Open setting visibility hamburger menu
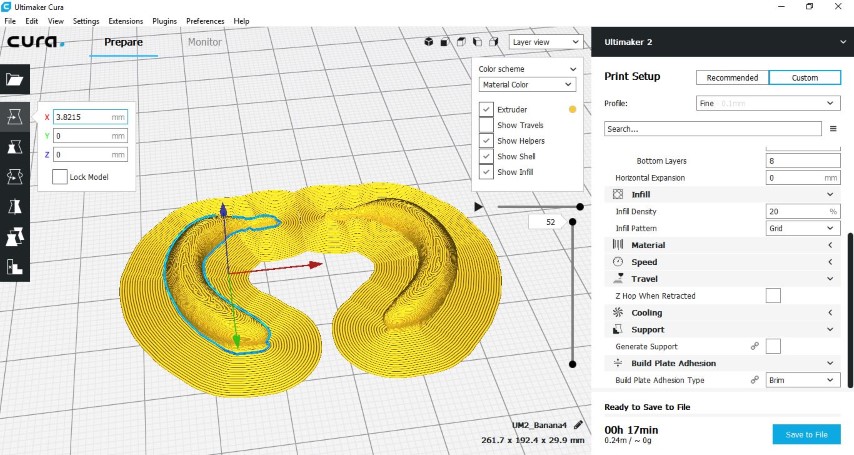Viewport: 854px width, 455px height. pyautogui.click(x=833, y=129)
